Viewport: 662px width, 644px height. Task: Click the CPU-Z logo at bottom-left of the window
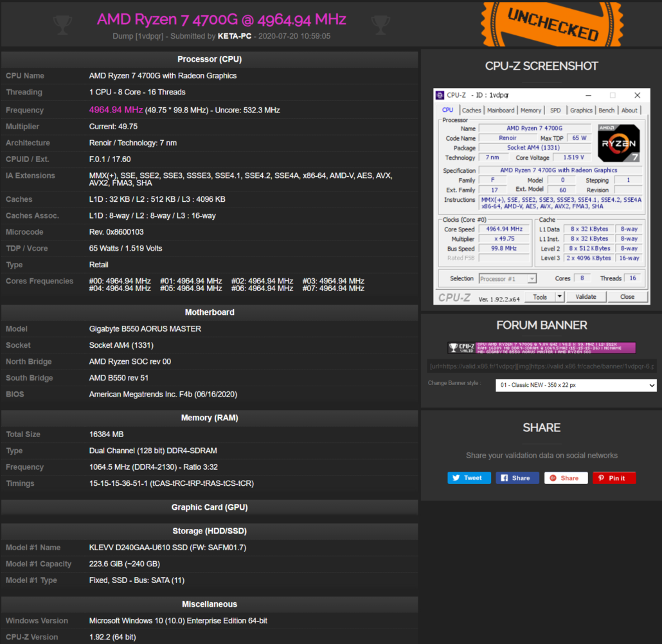pyautogui.click(x=454, y=296)
